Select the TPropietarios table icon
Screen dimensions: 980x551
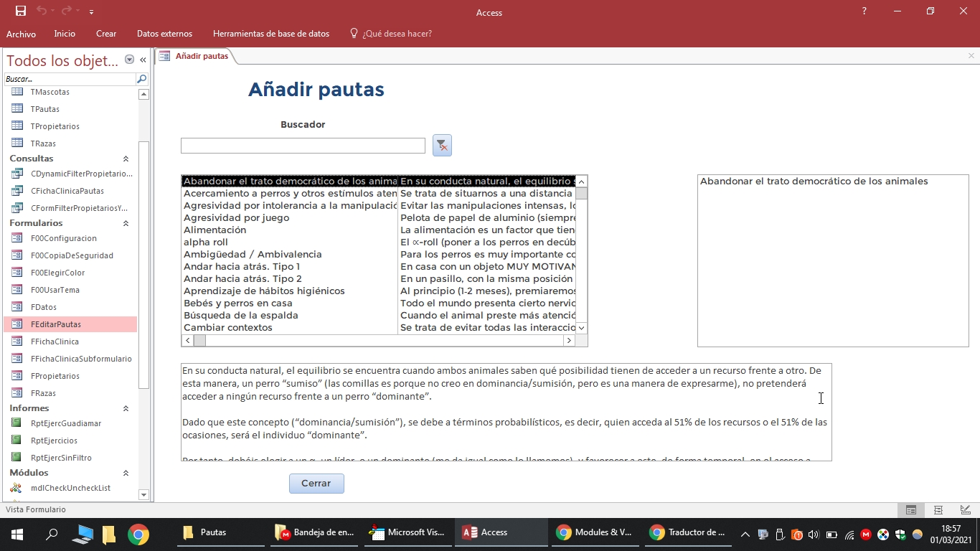(x=18, y=126)
